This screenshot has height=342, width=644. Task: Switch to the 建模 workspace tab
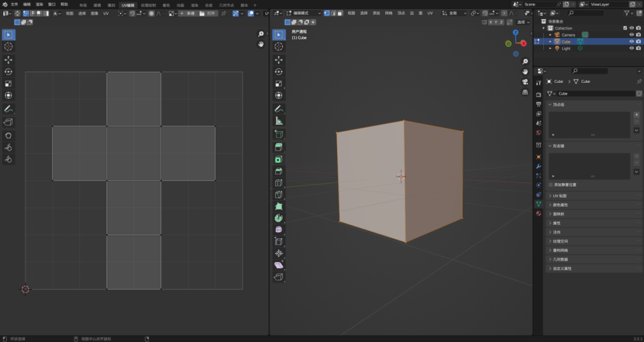tap(97, 5)
